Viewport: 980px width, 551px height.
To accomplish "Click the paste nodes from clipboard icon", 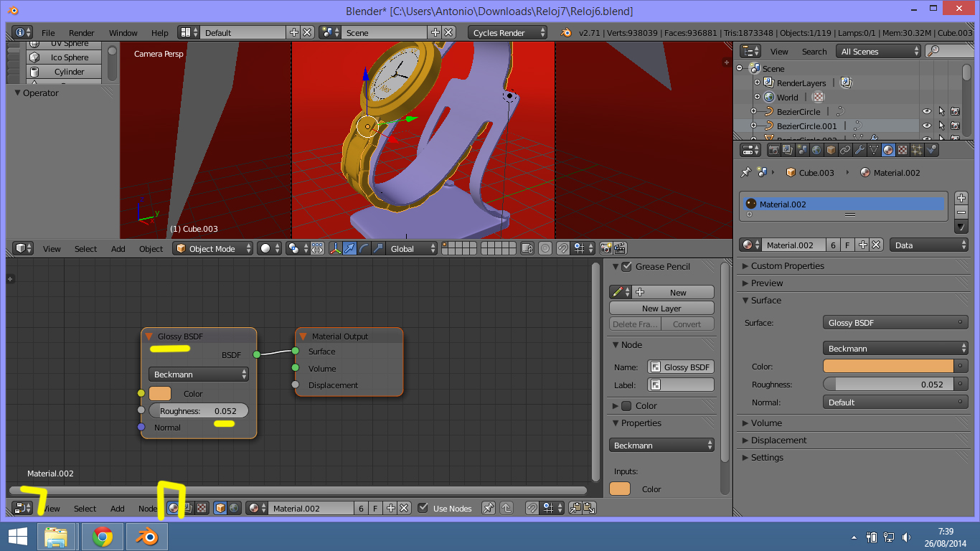I will point(590,508).
